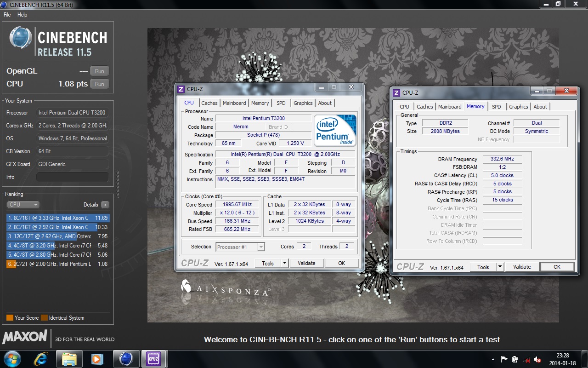588x368 pixels.
Task: Open Caches tab in left CPU-Z window
Action: click(209, 103)
